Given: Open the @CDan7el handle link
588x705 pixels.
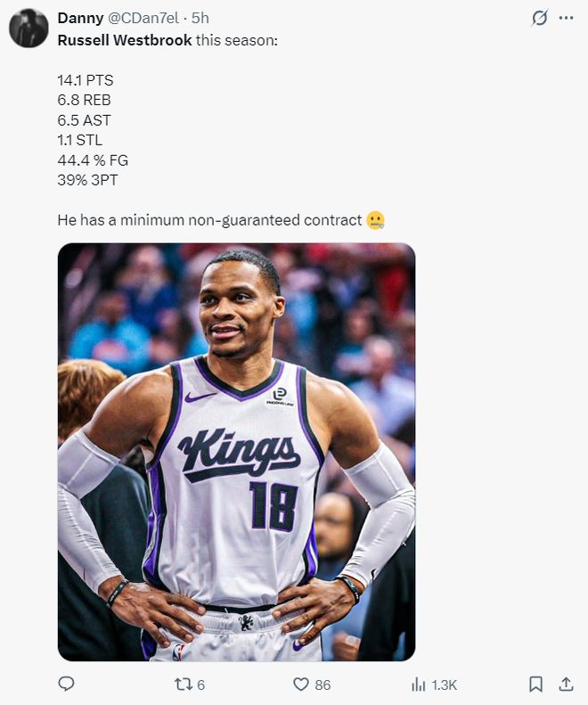Looking at the screenshot, I should [143, 18].
